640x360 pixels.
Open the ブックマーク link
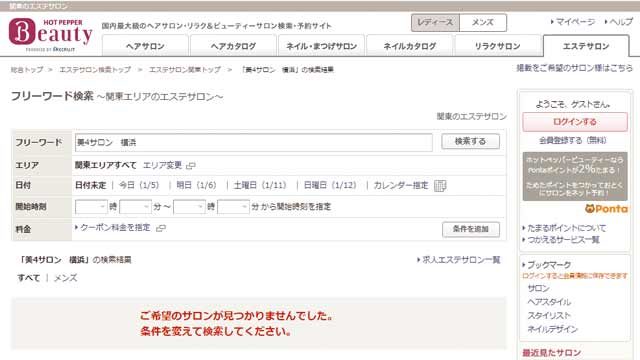point(549,265)
